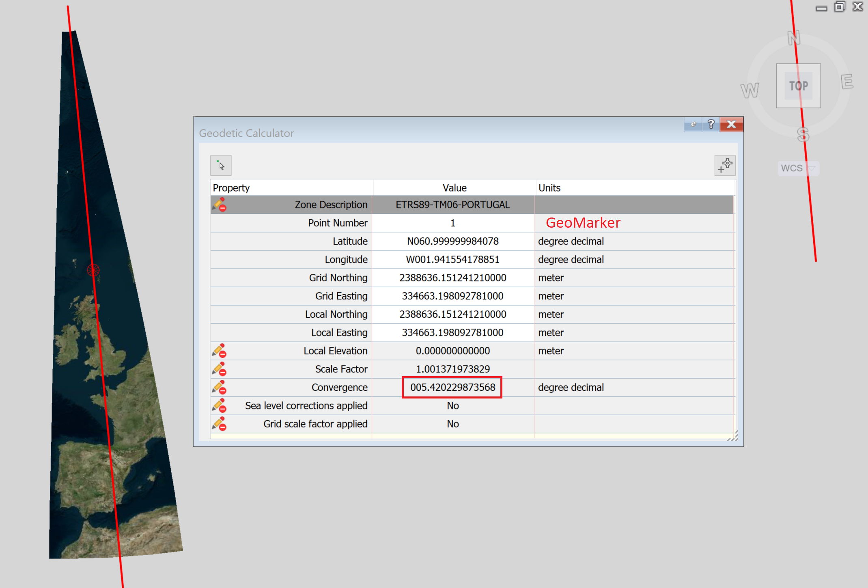Screen dimensions: 868x588
Task: Open the Zone Description value selector
Action: (x=452, y=205)
